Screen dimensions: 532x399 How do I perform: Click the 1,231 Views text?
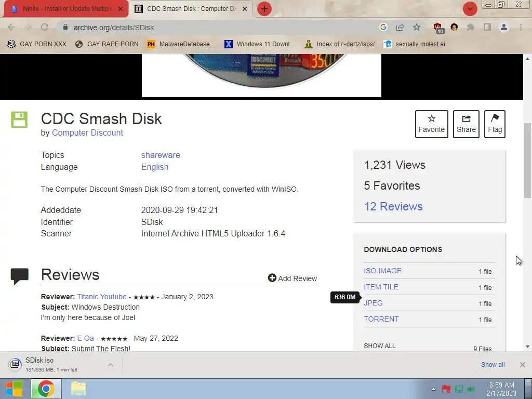point(395,165)
